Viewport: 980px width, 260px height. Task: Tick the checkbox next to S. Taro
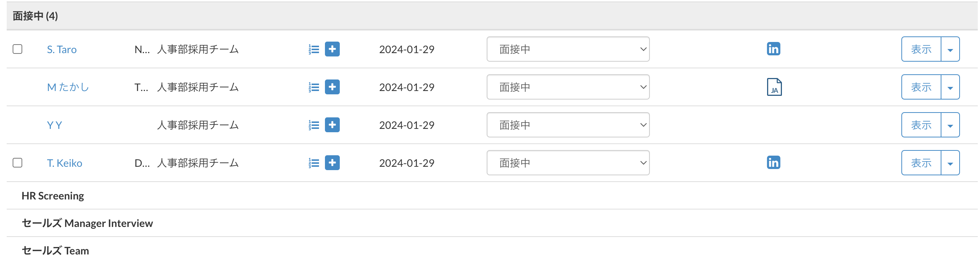[x=17, y=49]
